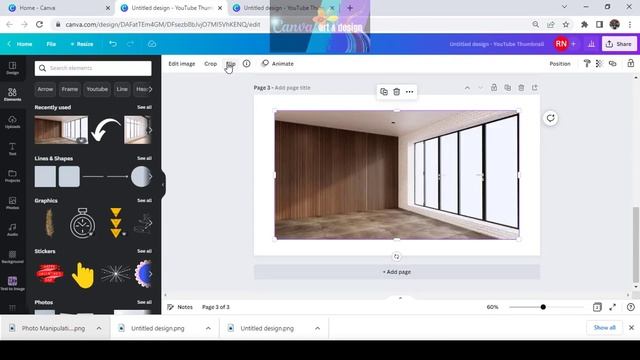640x360 pixels.
Task: Click the Animate button
Action: click(x=278, y=64)
